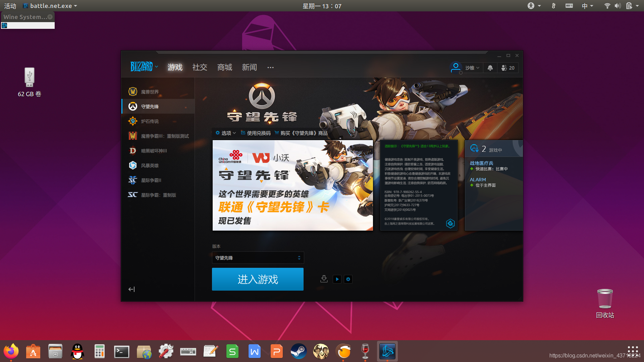This screenshot has height=362, width=644.
Task: Open WPS Spreadsheets from the dock
Action: [x=232, y=351]
